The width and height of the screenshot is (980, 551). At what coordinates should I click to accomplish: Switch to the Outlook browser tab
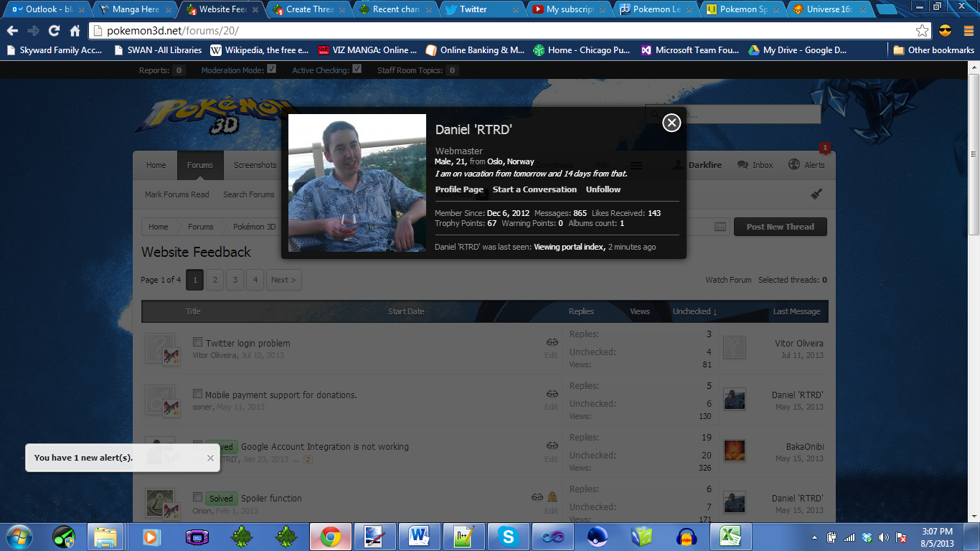click(49, 9)
